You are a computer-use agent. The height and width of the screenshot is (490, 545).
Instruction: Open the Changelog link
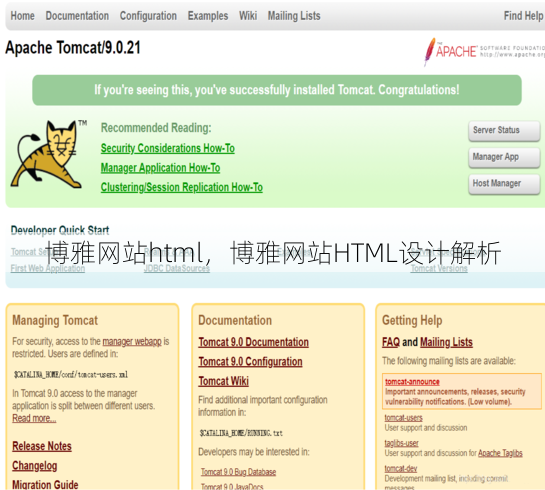tap(35, 466)
